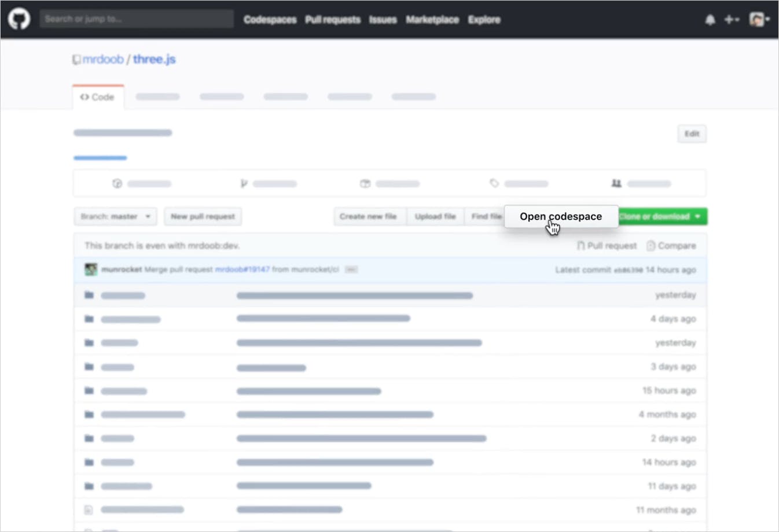This screenshot has width=779, height=532.
Task: Click the contributors people icon in the stats bar
Action: pos(616,183)
